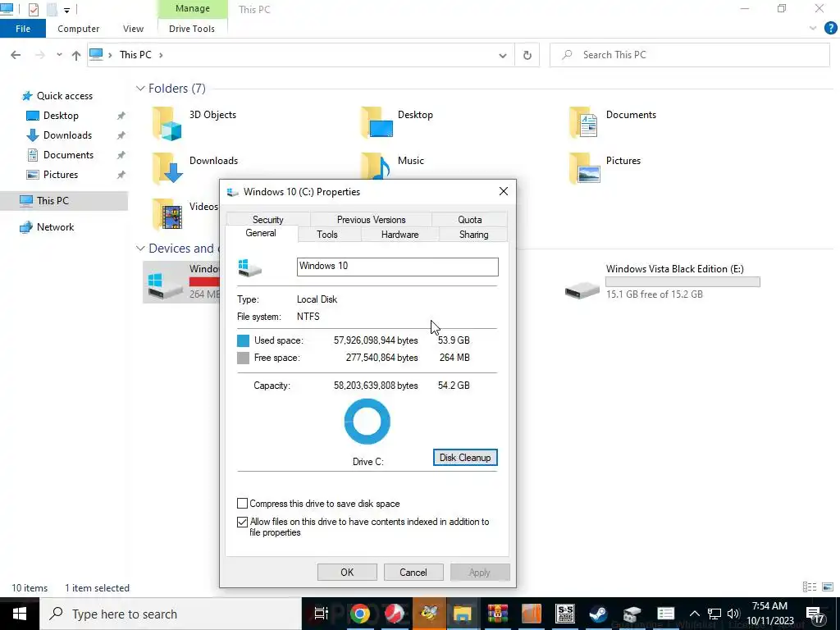840x630 pixels.
Task: Click the chevron after This PC in address bar
Action: tap(161, 55)
